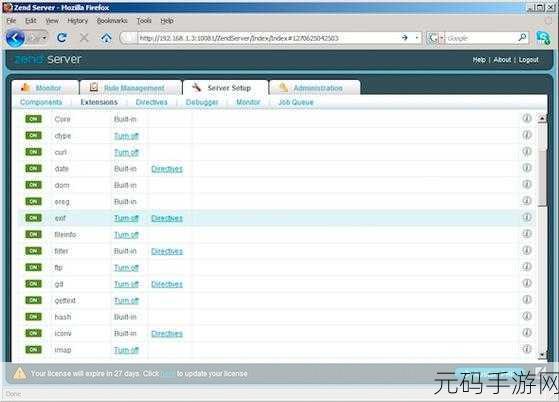Click the search magnifier icon
The width and height of the screenshot is (559, 402).
pos(522,37)
